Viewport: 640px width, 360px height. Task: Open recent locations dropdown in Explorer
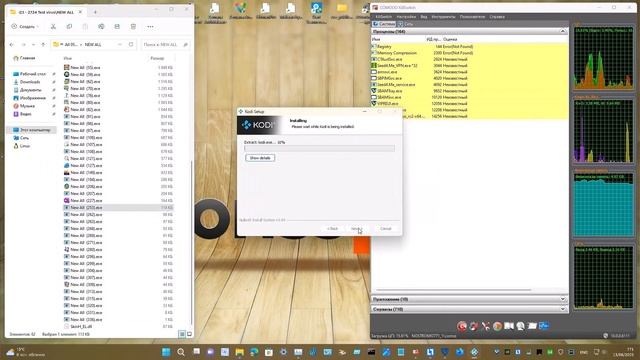pyautogui.click(x=33, y=44)
